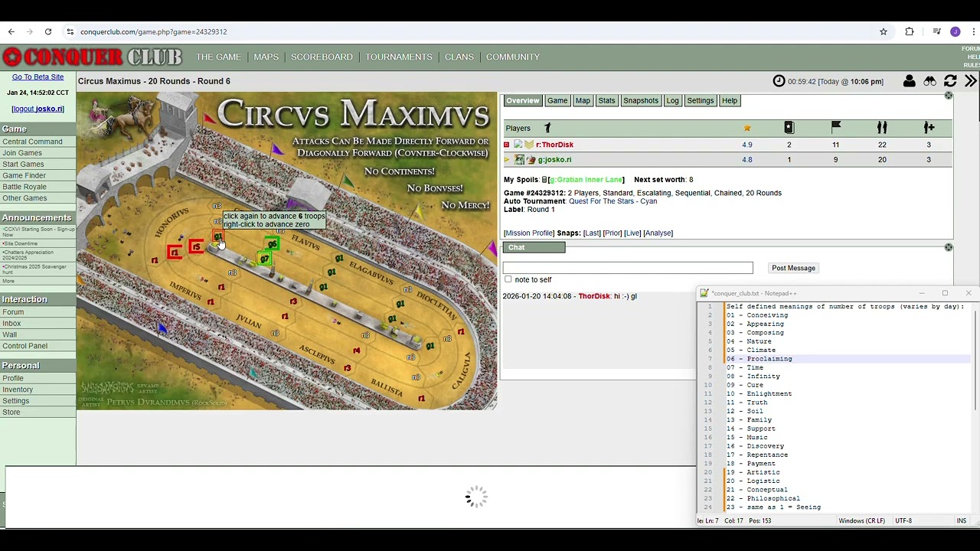Click the soldier icon next to Players
The image size is (980, 551).
547,128
